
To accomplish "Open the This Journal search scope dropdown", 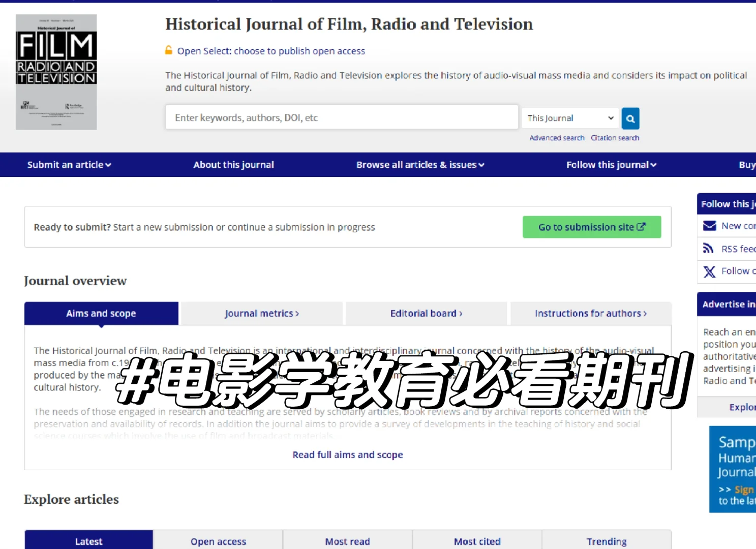I will [569, 117].
